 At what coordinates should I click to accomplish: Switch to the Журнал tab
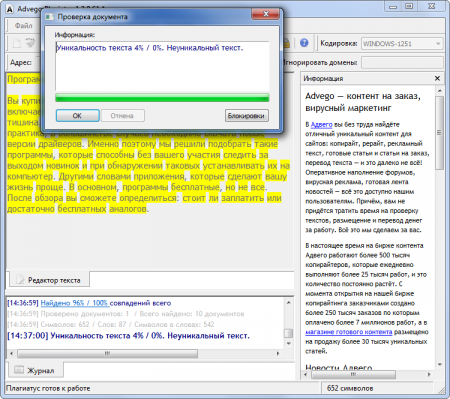35,370
